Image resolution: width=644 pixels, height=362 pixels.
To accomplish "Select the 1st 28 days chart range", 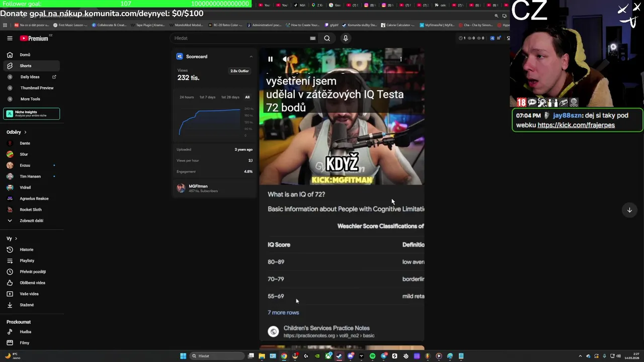I will [x=230, y=97].
